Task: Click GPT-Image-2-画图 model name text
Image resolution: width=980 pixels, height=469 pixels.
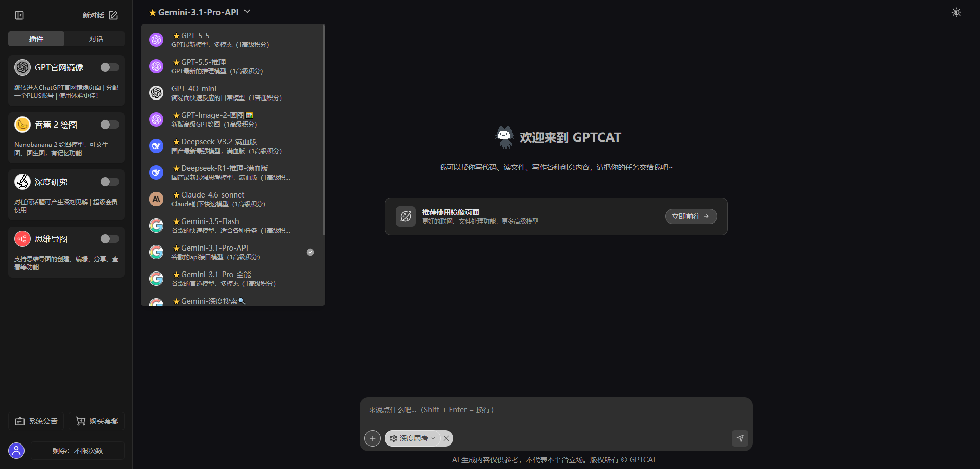Action: 213,115
